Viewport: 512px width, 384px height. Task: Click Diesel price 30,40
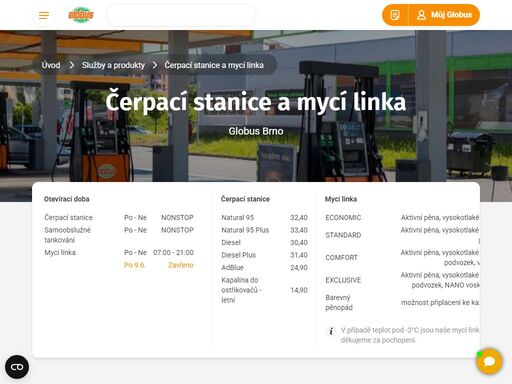tap(299, 243)
